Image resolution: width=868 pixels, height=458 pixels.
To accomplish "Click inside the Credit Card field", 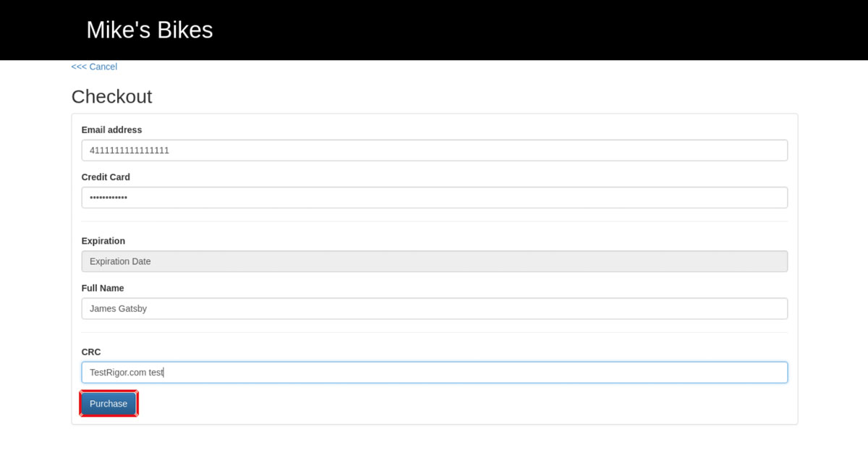I will pos(434,197).
